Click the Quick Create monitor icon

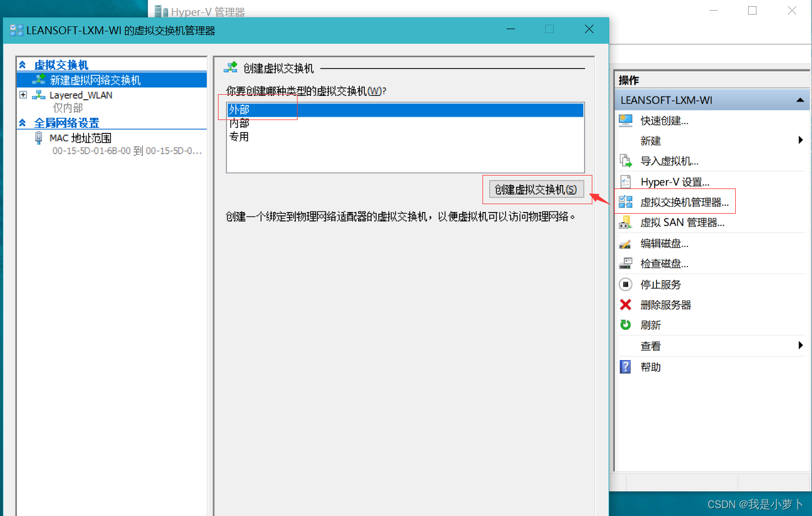[x=625, y=120]
